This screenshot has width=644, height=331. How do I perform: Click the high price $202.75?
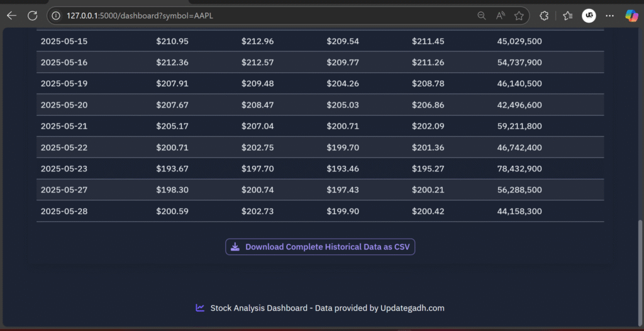tap(257, 148)
